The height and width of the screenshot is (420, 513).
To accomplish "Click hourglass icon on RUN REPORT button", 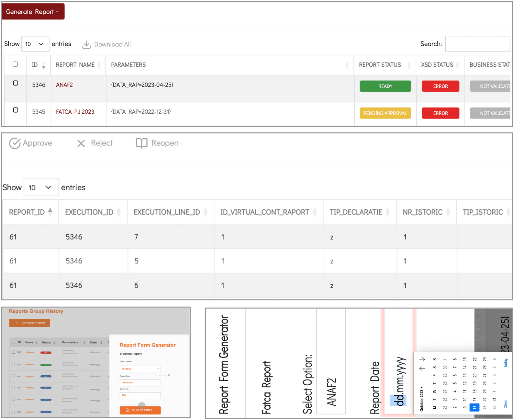I will click(128, 410).
